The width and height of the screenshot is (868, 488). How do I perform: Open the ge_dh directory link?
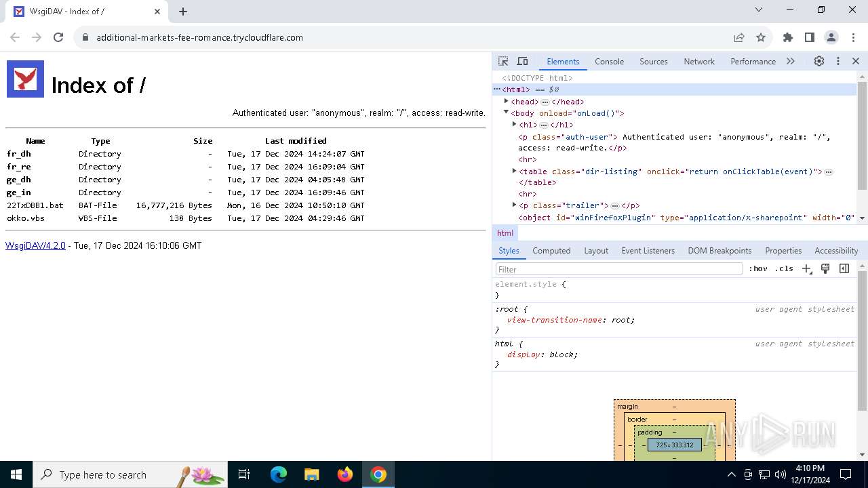tap(19, 180)
